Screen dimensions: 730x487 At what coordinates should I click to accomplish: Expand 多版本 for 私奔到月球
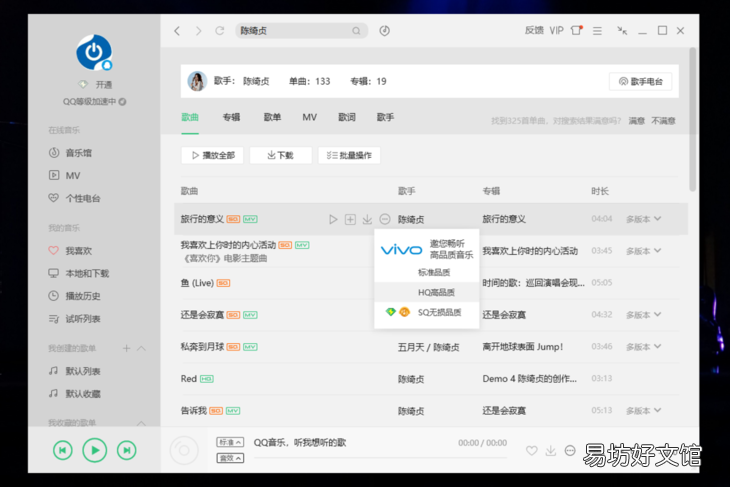coord(643,347)
